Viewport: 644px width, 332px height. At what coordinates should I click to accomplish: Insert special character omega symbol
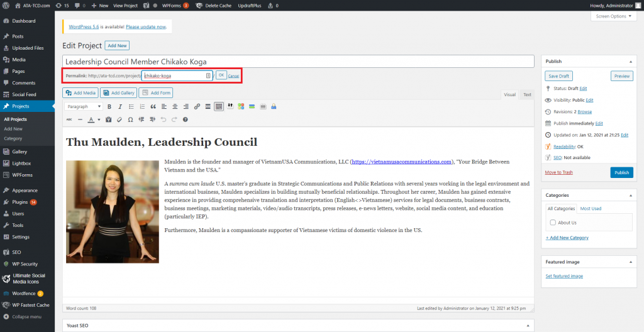coord(130,119)
